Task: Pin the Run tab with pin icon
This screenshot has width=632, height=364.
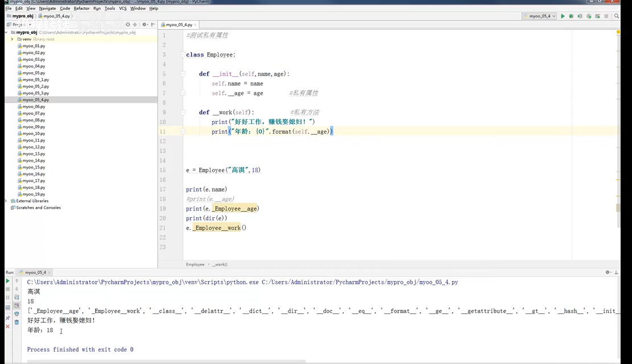Action: (x=7, y=318)
